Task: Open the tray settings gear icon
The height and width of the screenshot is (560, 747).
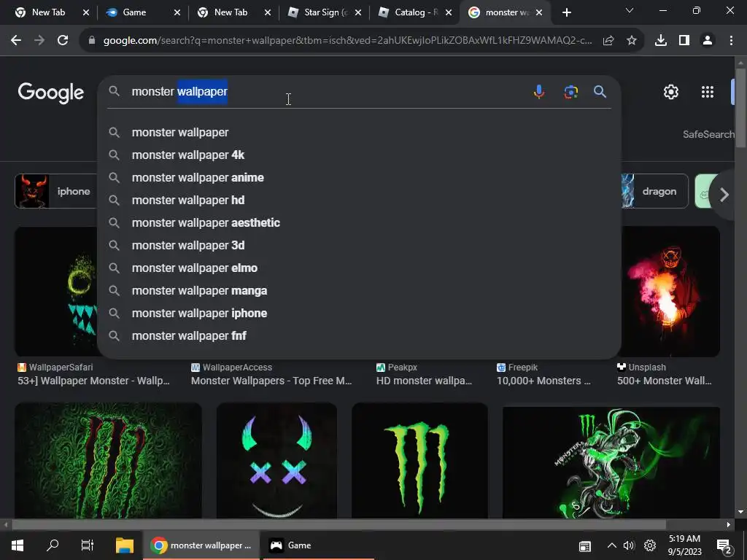Action: click(650, 545)
